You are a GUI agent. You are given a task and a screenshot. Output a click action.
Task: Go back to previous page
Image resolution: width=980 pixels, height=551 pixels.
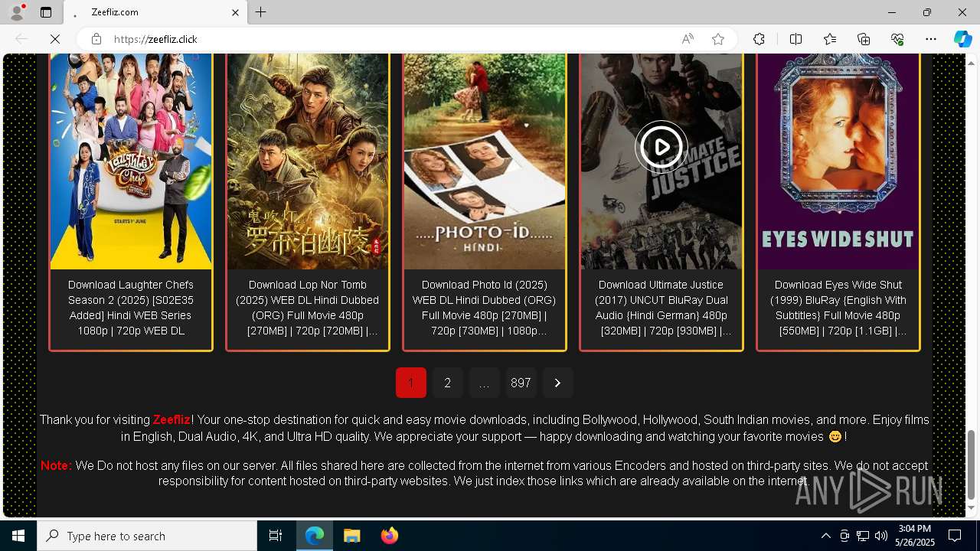(21, 39)
